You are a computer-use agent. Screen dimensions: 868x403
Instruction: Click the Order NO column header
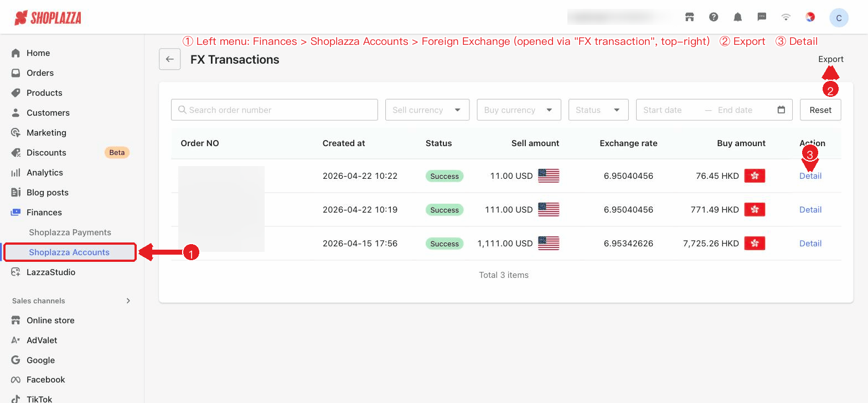point(200,143)
